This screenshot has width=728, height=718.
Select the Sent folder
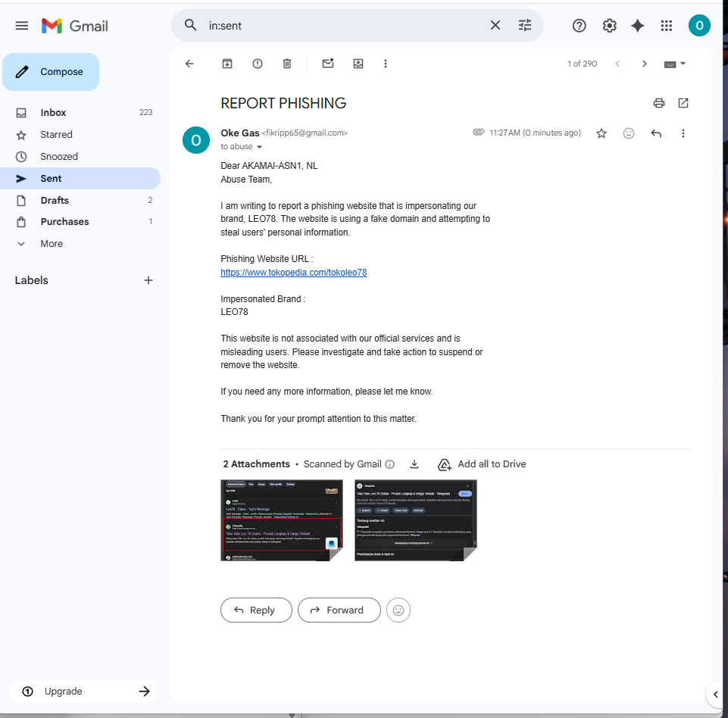click(80, 178)
